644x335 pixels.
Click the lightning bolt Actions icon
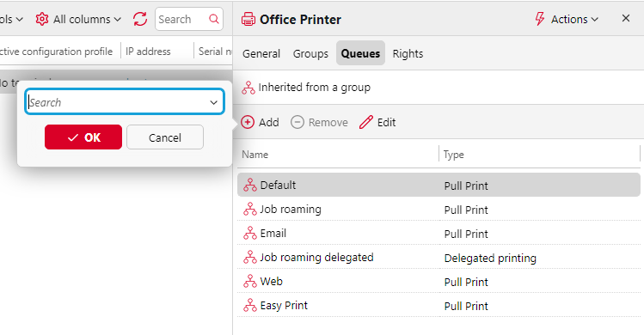[x=540, y=19]
